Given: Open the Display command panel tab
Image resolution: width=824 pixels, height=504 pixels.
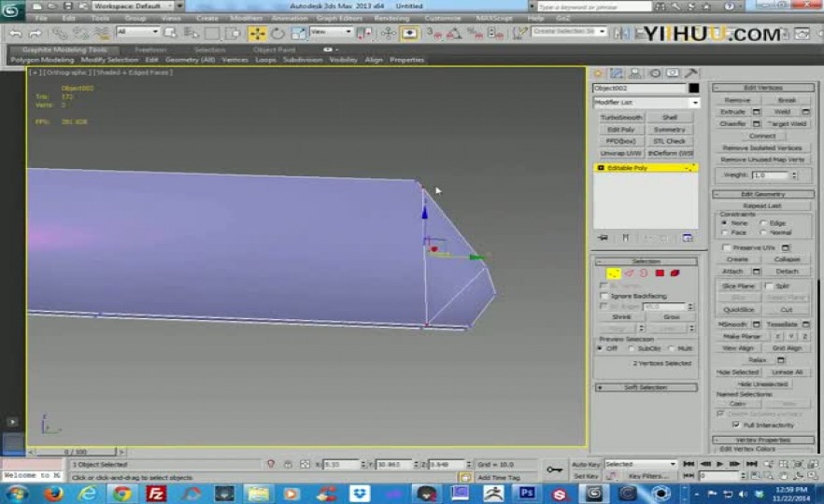Looking at the screenshot, I should click(673, 74).
